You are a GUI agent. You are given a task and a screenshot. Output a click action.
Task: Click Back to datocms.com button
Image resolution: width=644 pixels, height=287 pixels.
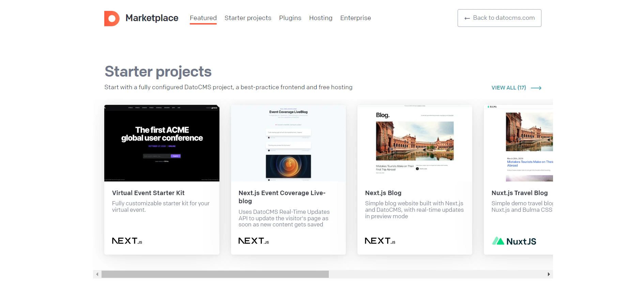pos(499,18)
